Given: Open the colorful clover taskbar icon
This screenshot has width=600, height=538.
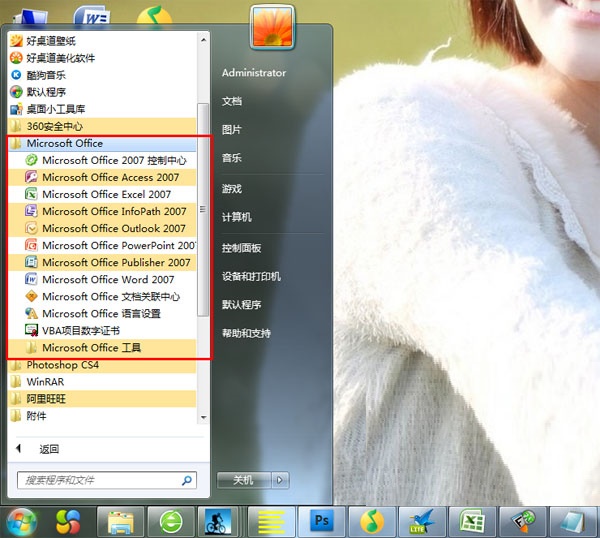Looking at the screenshot, I should 68,522.
